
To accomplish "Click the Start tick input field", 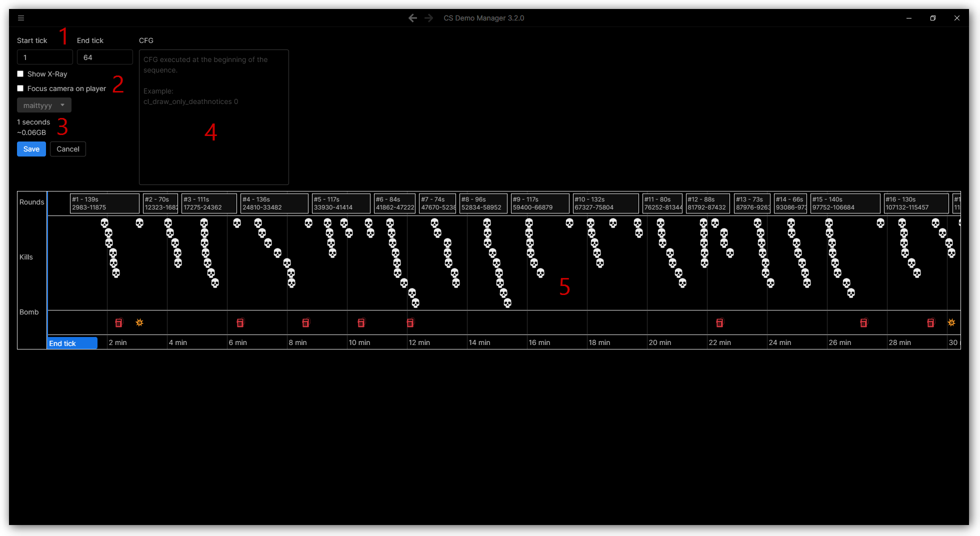I will (x=45, y=57).
